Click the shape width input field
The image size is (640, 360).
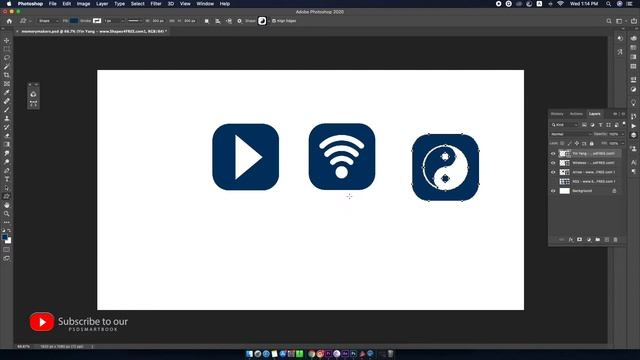[158, 21]
